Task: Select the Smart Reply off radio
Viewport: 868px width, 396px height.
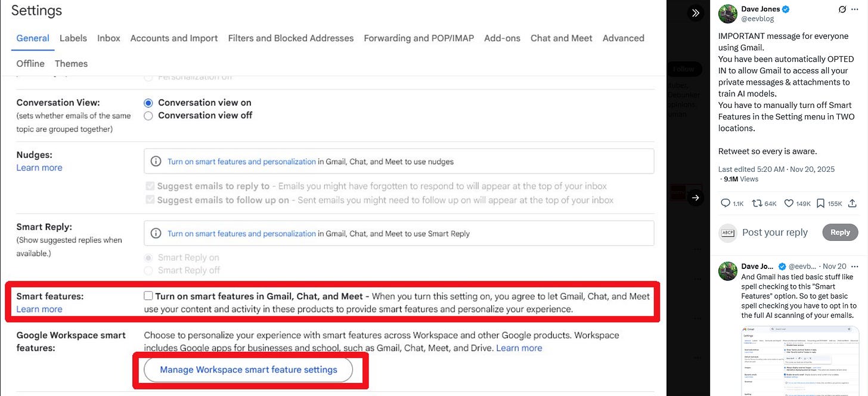Action: tap(148, 270)
